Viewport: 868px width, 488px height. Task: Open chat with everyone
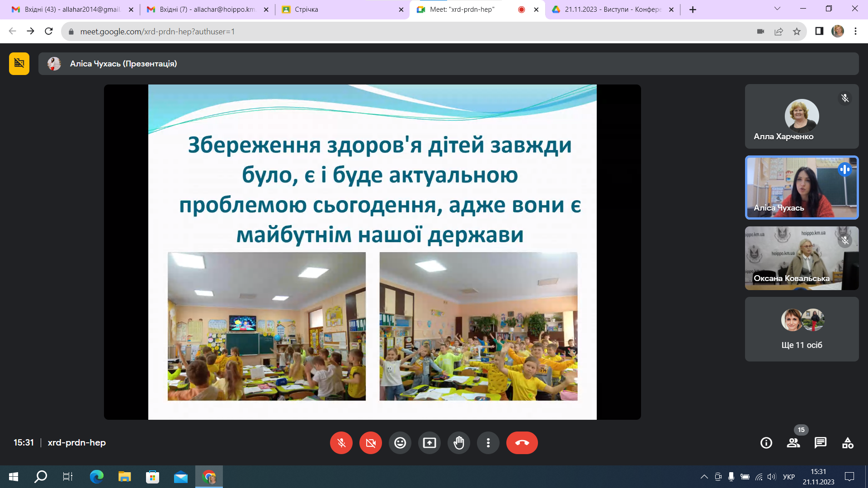[x=821, y=443]
